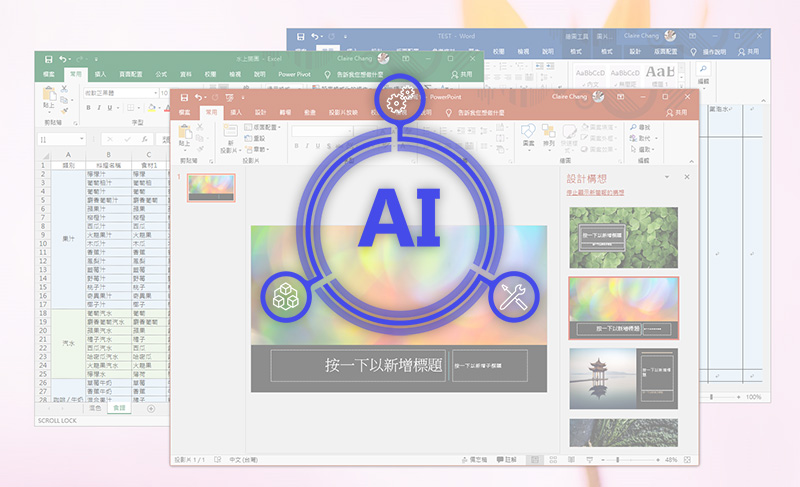Screen dimensions: 800x487
Task: Reset slide (重設) in PowerPoint
Action: tap(255, 138)
